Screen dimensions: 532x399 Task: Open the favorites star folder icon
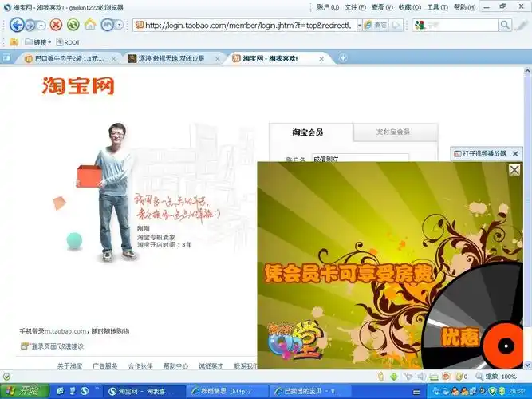click(x=14, y=42)
